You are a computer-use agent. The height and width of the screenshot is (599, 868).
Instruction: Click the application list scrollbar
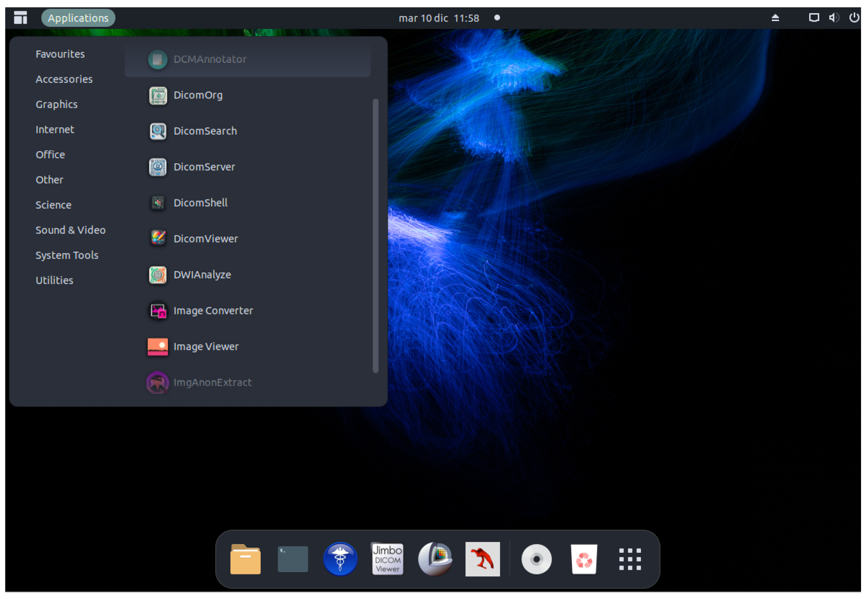[375, 236]
